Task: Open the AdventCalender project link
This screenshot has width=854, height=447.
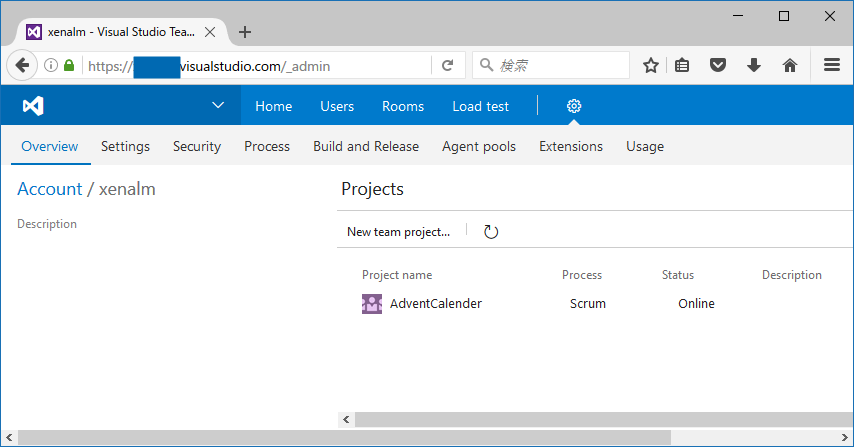Action: tap(436, 304)
